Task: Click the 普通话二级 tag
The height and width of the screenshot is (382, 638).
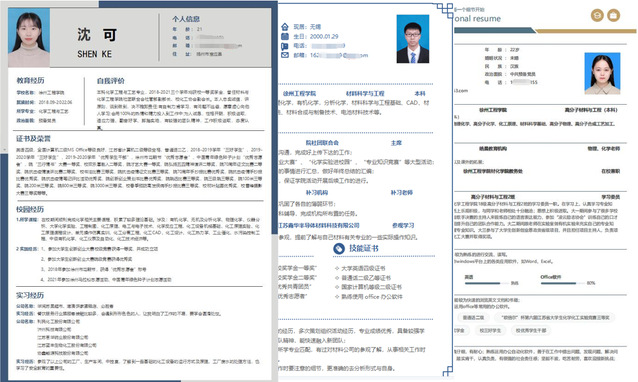Action: coord(473,317)
